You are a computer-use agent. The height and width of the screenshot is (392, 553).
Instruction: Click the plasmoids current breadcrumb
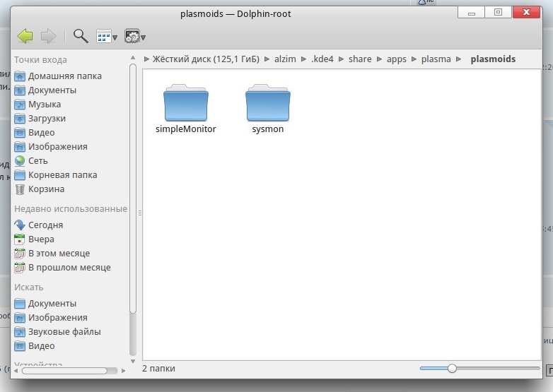point(493,59)
